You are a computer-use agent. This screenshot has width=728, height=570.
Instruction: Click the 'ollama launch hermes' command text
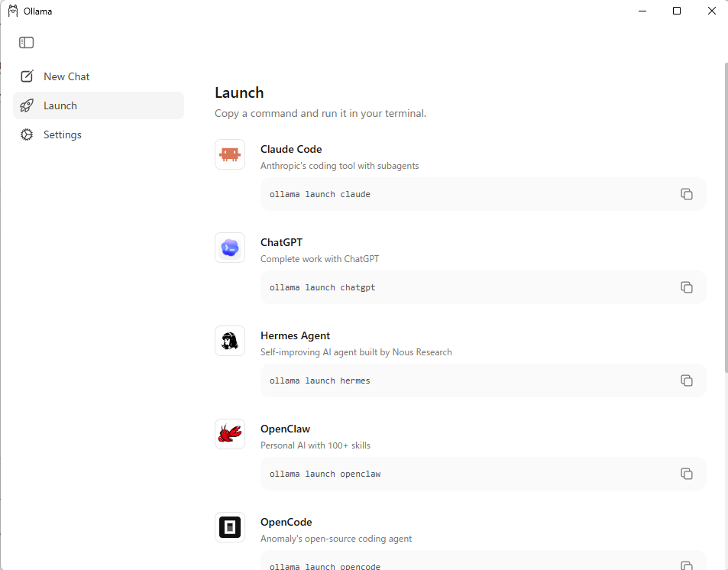click(320, 381)
